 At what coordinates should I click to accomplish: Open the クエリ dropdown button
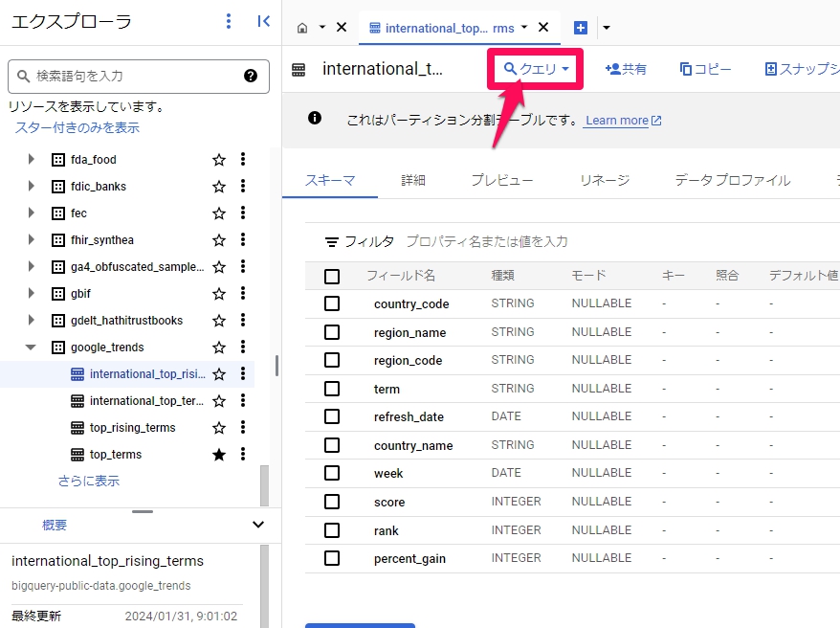(x=536, y=69)
